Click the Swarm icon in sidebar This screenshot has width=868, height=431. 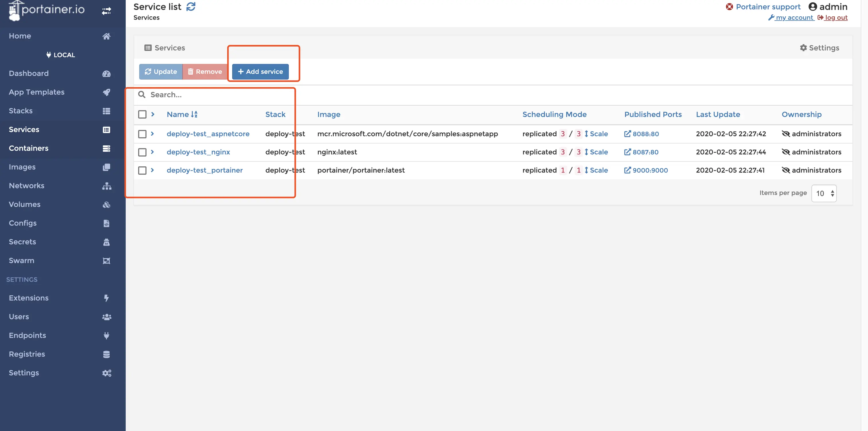pos(106,261)
